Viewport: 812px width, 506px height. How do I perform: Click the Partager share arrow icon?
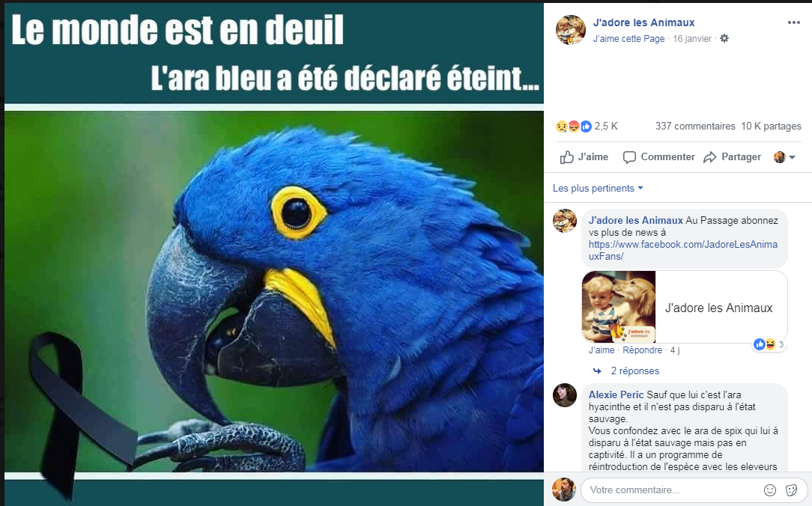[709, 157]
